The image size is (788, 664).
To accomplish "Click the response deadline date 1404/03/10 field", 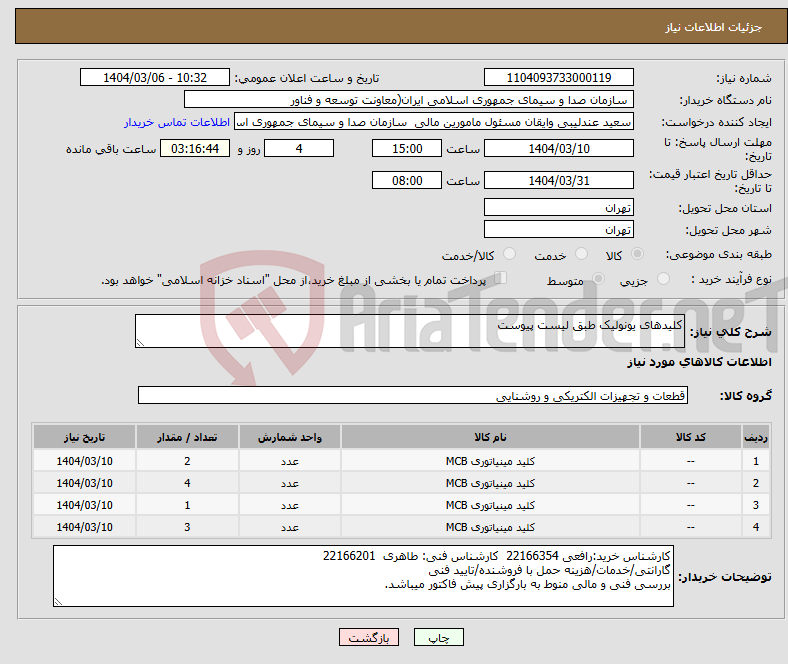I will [x=558, y=149].
